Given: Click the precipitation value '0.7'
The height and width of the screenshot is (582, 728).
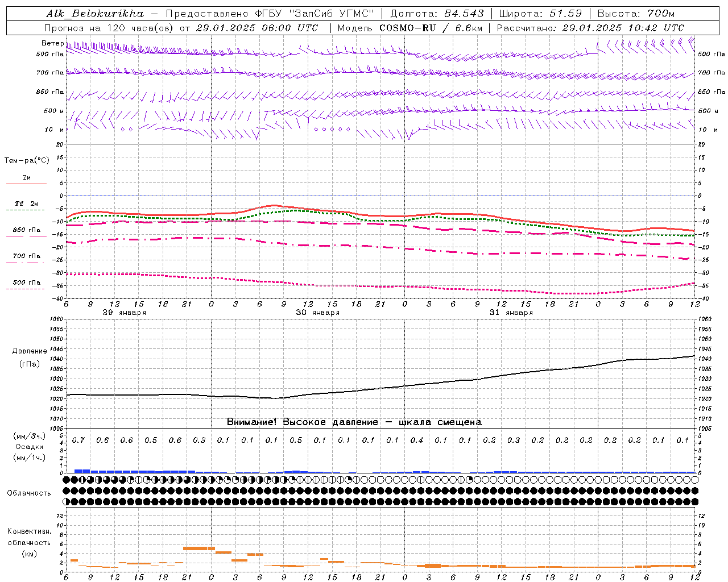Looking at the screenshot, I should point(78,440).
